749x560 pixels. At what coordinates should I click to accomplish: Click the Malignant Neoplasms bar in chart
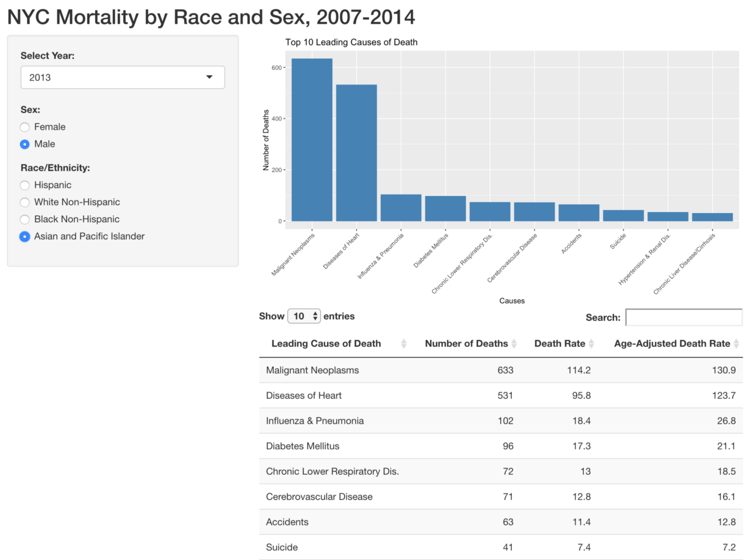312,140
